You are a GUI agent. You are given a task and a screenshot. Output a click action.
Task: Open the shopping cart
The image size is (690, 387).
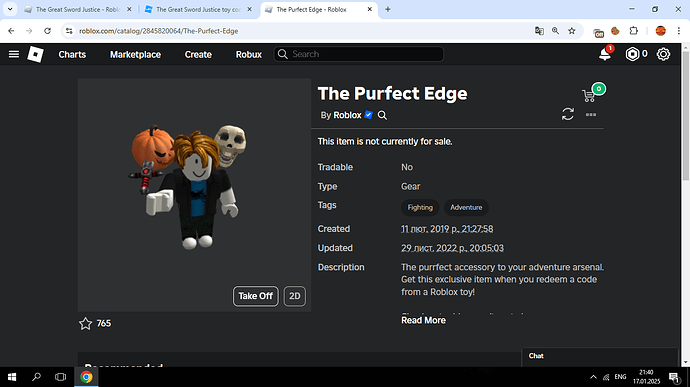[588, 95]
